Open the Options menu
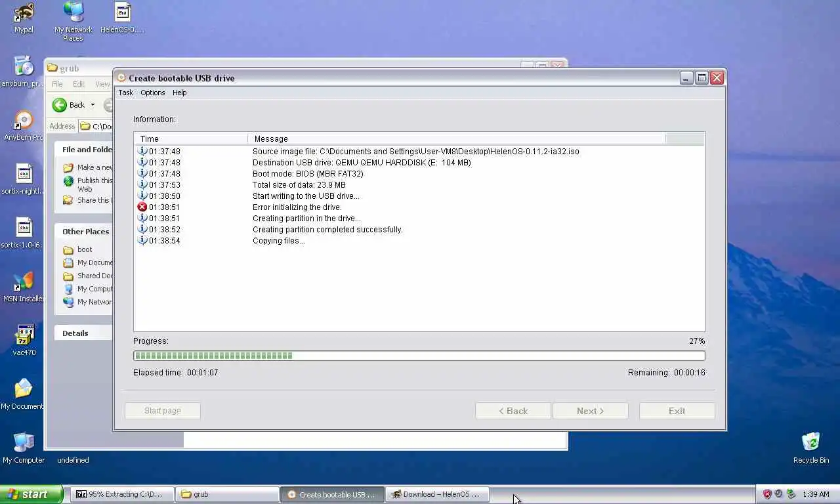The image size is (840, 504). [x=152, y=93]
